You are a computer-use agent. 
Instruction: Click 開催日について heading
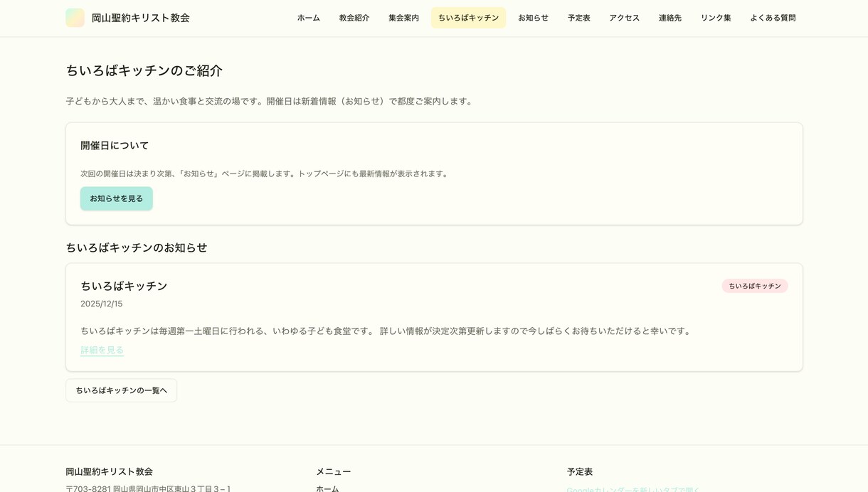[115, 146]
